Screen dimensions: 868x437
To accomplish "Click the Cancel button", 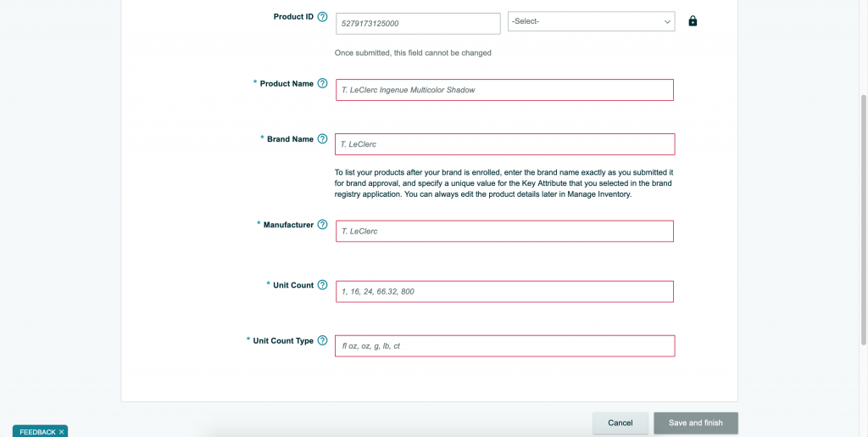I will pyautogui.click(x=620, y=423).
